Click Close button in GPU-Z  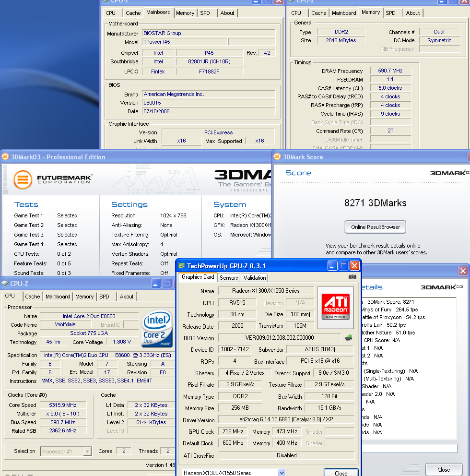pos(341,473)
